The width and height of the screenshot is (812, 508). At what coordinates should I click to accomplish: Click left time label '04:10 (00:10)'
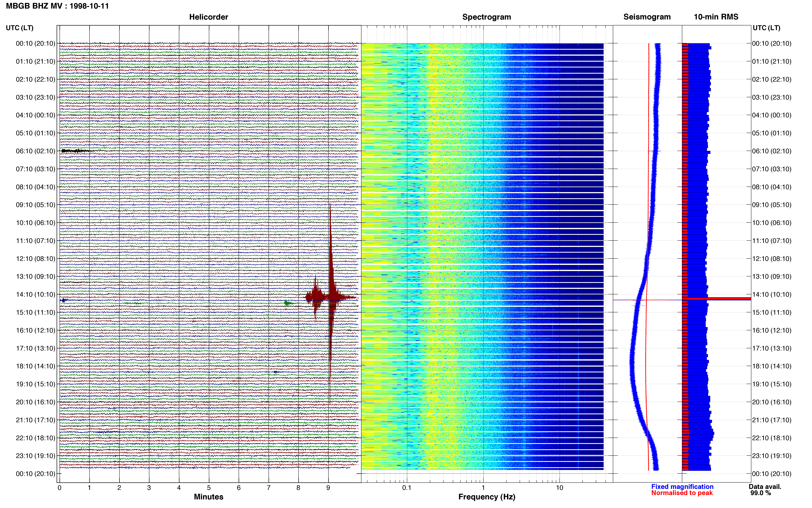(x=36, y=115)
